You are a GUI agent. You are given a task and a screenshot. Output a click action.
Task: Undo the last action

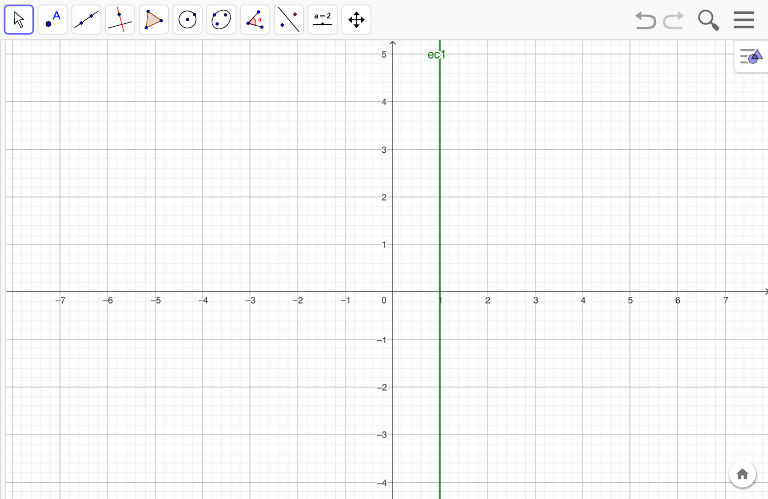pos(646,21)
